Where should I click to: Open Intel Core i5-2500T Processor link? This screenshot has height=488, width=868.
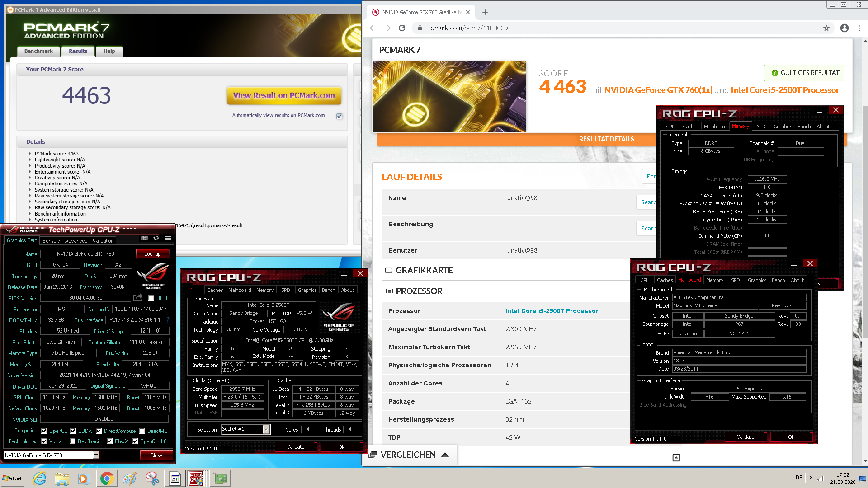(x=552, y=311)
